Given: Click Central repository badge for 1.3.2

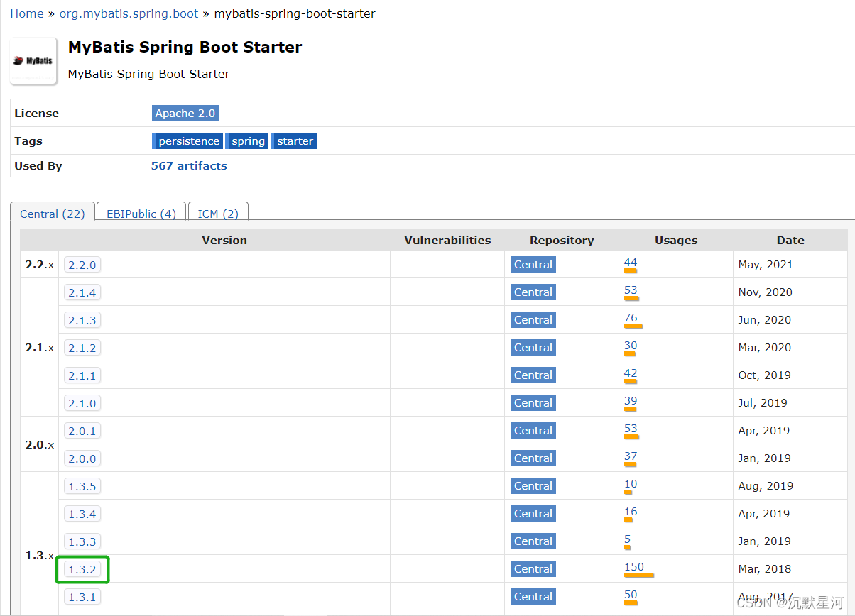Looking at the screenshot, I should coord(533,569).
